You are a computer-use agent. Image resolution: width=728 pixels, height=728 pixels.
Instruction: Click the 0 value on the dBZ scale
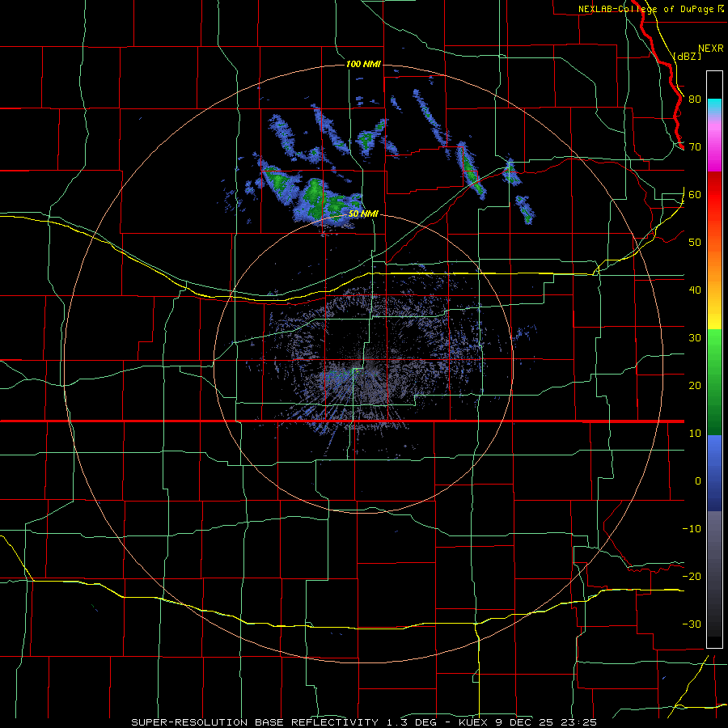pos(698,481)
